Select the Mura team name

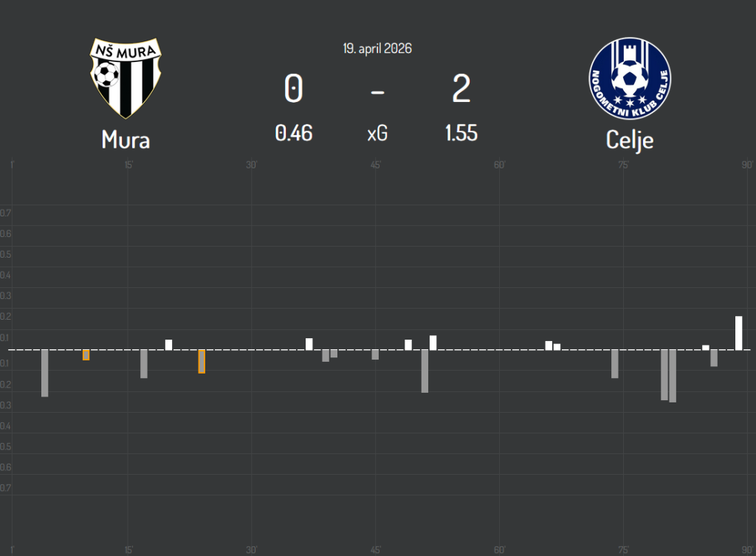click(126, 139)
